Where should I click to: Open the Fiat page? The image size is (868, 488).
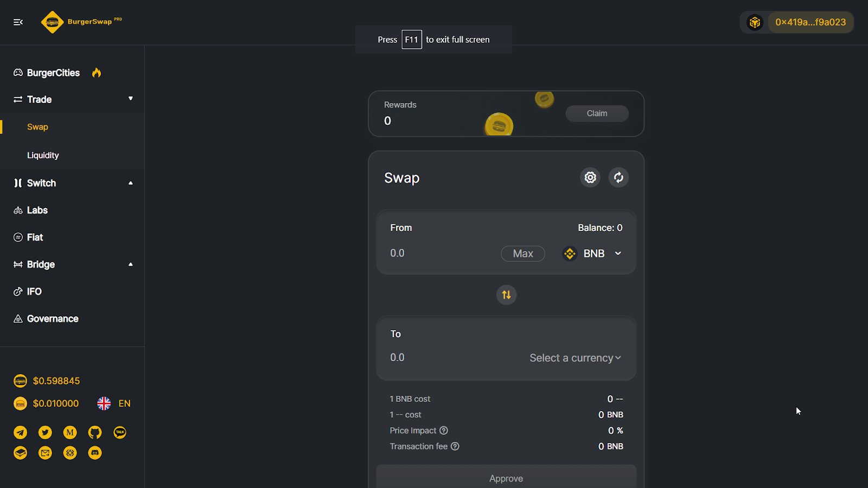(35, 237)
